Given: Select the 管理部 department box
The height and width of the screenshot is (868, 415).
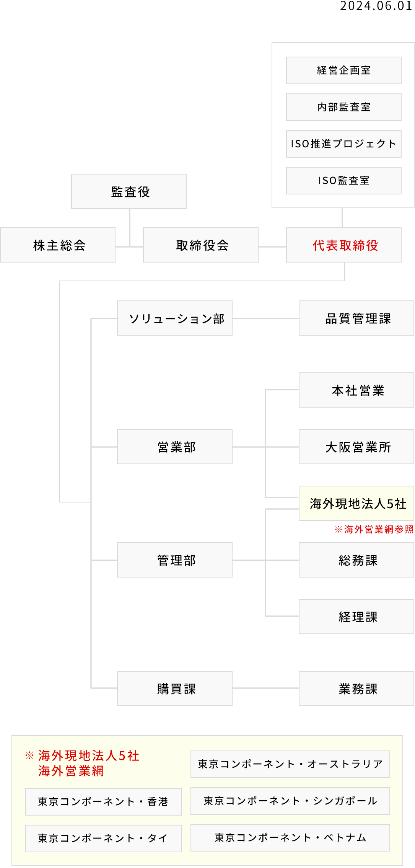Looking at the screenshot, I should click(x=175, y=560).
